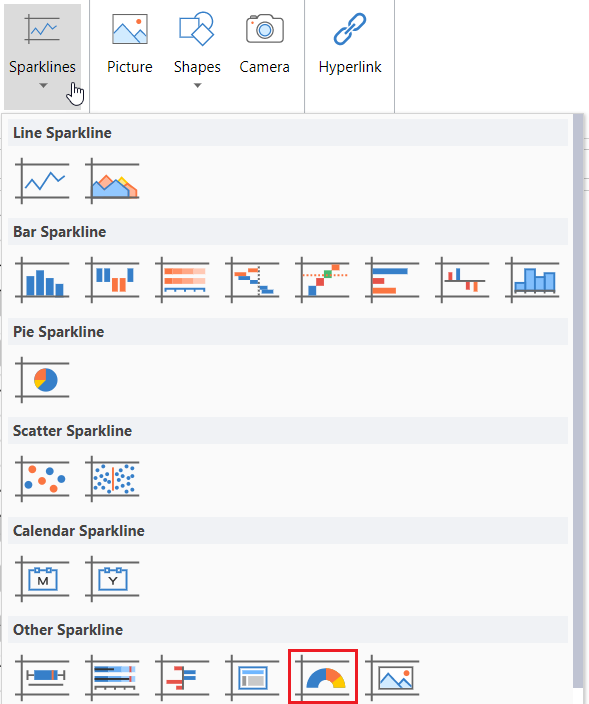Select the Win/Loss sparkline icon
The image size is (589, 704).
(x=112, y=280)
